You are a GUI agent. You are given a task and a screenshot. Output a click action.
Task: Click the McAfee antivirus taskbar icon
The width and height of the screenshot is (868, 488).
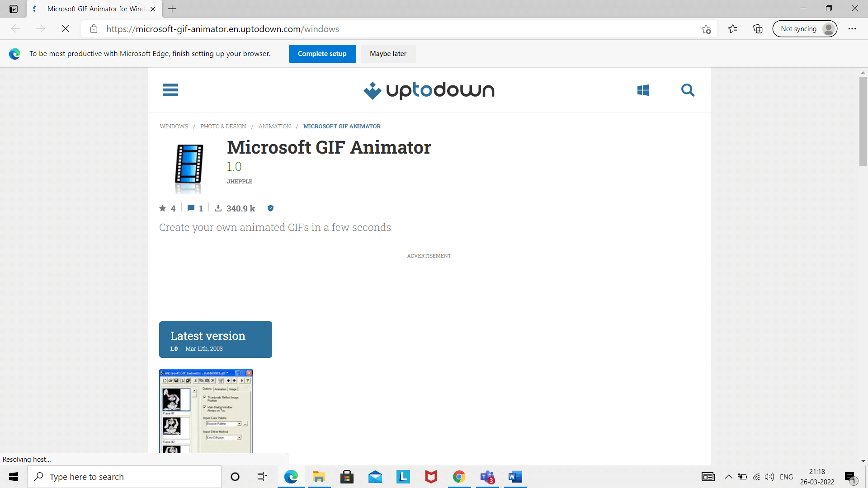coord(431,476)
